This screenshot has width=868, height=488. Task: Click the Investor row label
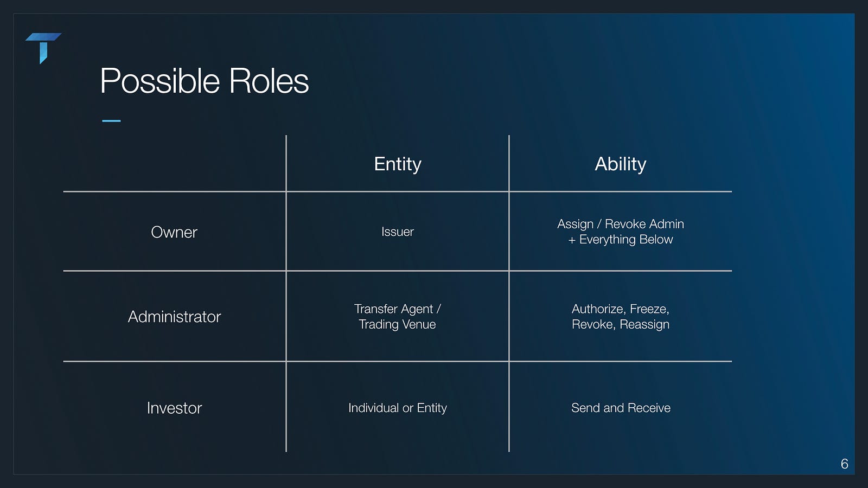[x=174, y=408]
